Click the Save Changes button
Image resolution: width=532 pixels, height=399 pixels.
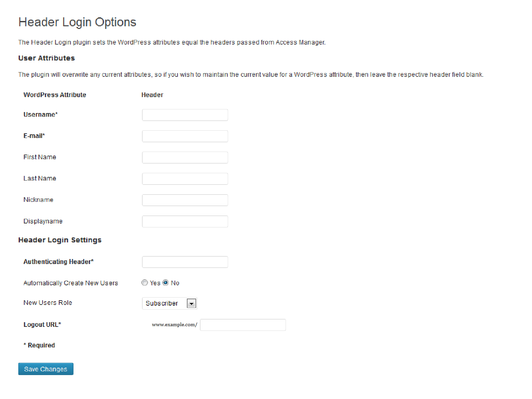(46, 369)
